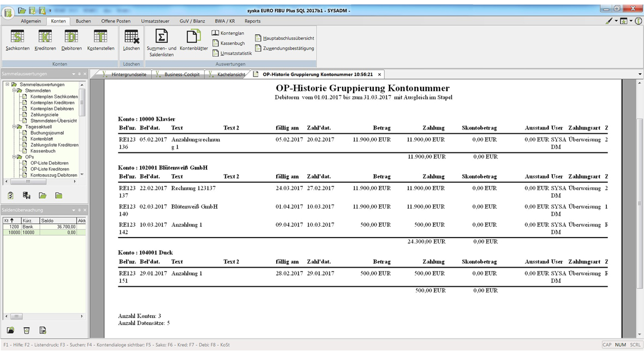
Task: Select Kontenplan Debitoren in the tree
Action: [52, 109]
